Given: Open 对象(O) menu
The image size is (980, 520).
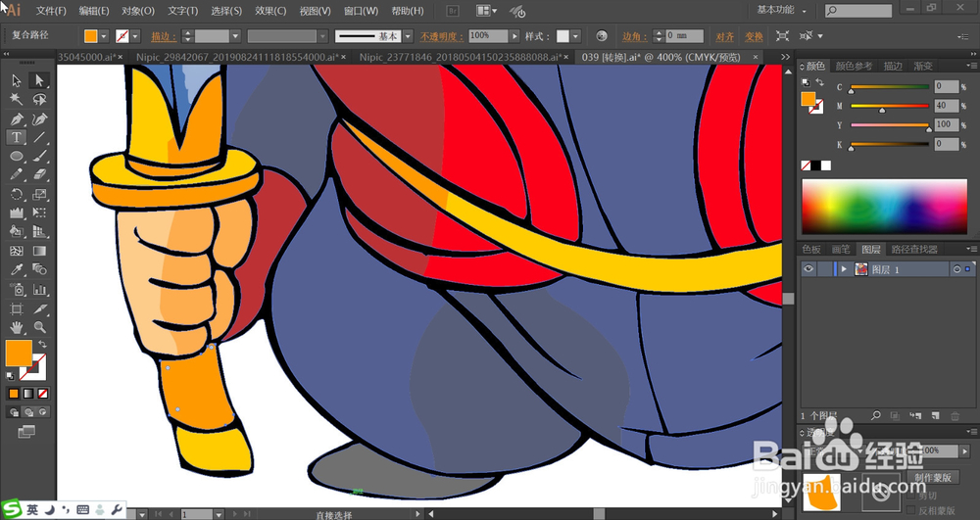Looking at the screenshot, I should (x=137, y=11).
